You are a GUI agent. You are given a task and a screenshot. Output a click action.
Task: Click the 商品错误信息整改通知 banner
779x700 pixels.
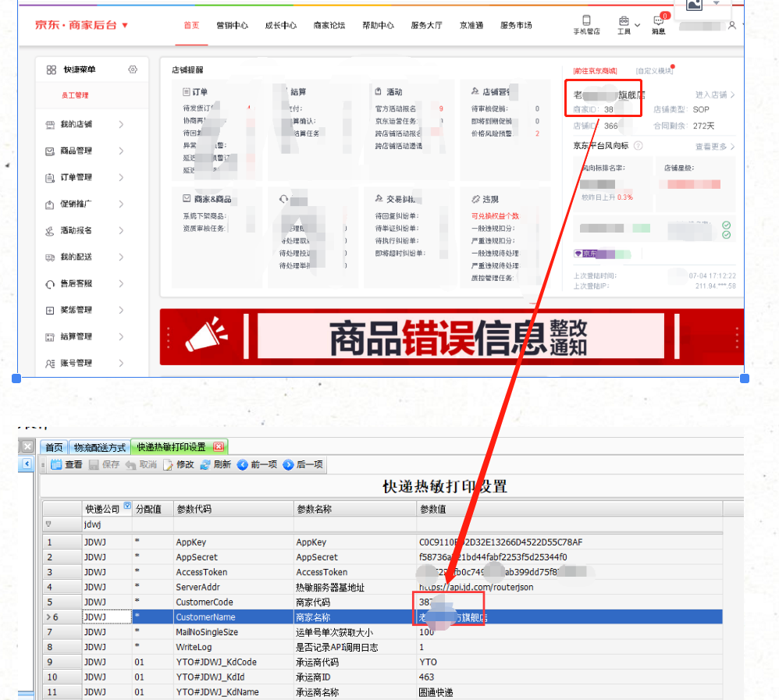point(452,337)
